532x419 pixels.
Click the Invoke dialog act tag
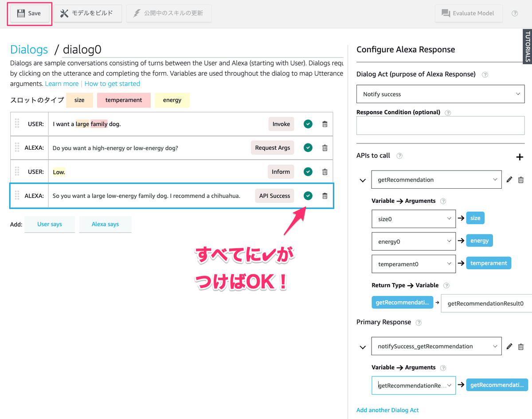click(x=281, y=124)
